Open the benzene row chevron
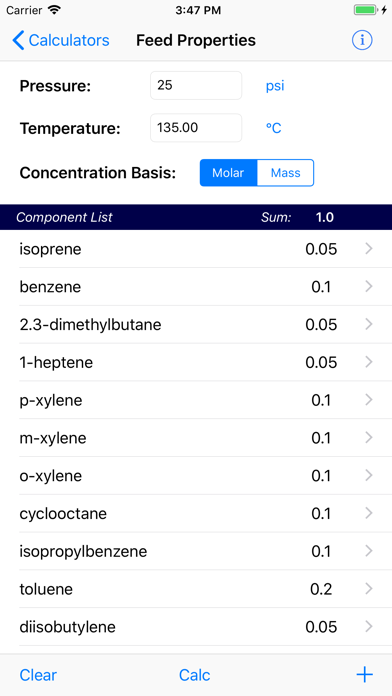Viewport: 392px width, 696px height. tap(368, 287)
